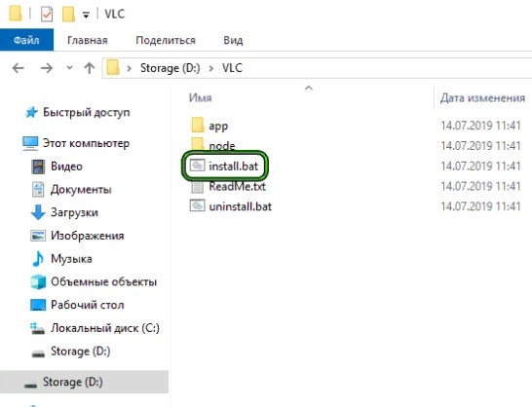Navigate forward with the right arrow
Screen dimensions: 532x407
click(47, 68)
